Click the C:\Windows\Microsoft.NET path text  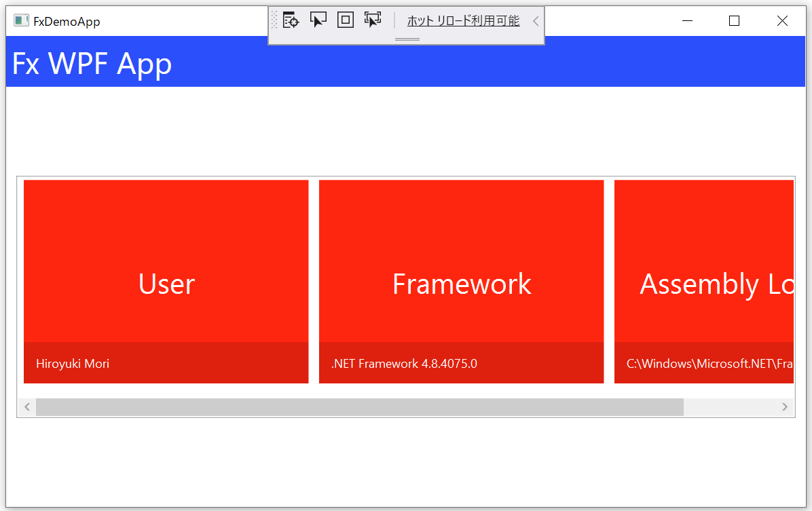[709, 364]
